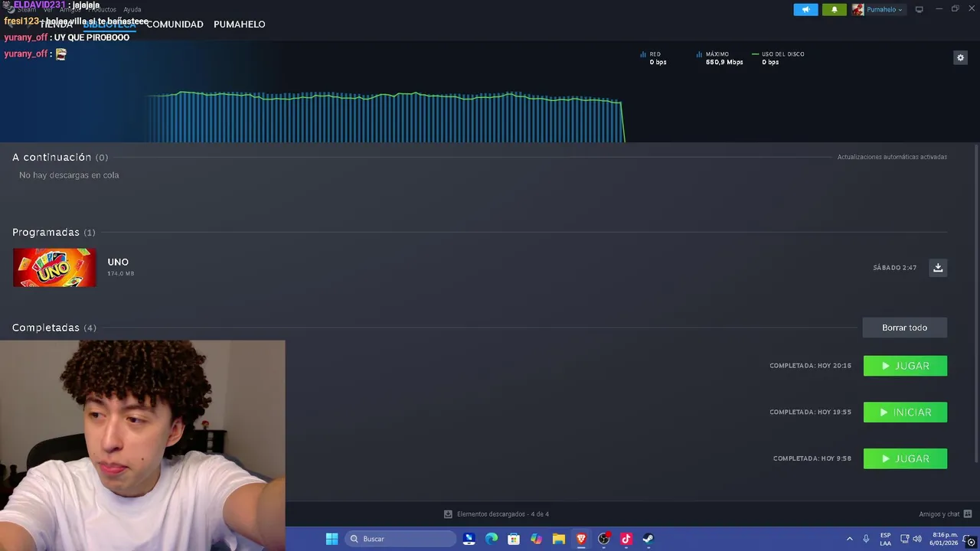Image resolution: width=980 pixels, height=551 pixels.
Task: Click the downloaded items status icon
Action: pyautogui.click(x=448, y=514)
